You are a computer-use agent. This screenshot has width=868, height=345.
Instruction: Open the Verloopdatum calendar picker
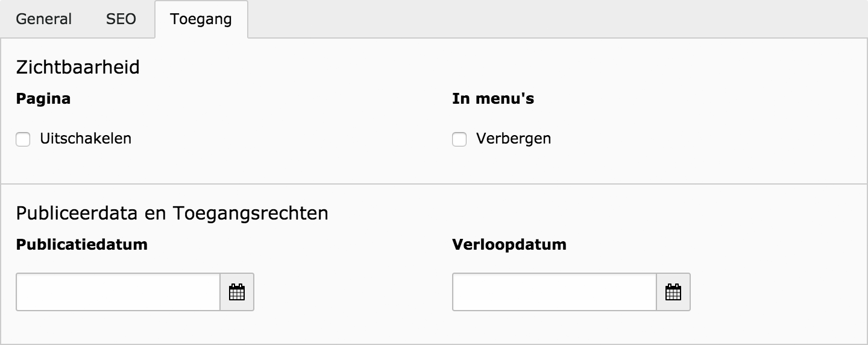coord(673,293)
